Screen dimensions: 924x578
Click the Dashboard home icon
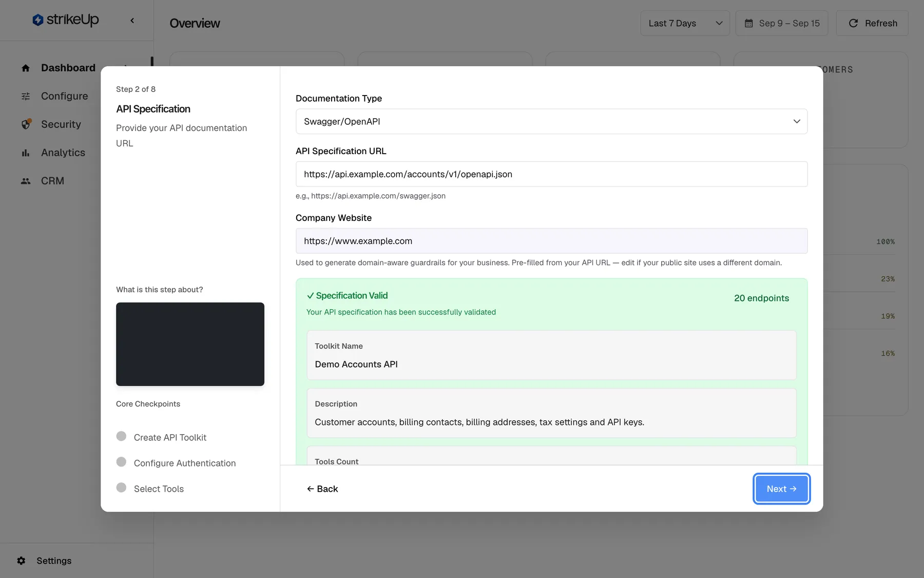[26, 68]
